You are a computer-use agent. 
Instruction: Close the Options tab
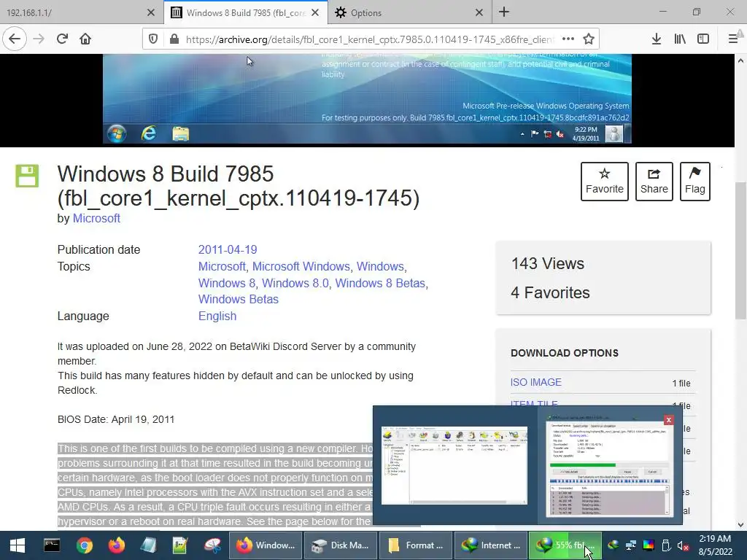click(x=479, y=13)
